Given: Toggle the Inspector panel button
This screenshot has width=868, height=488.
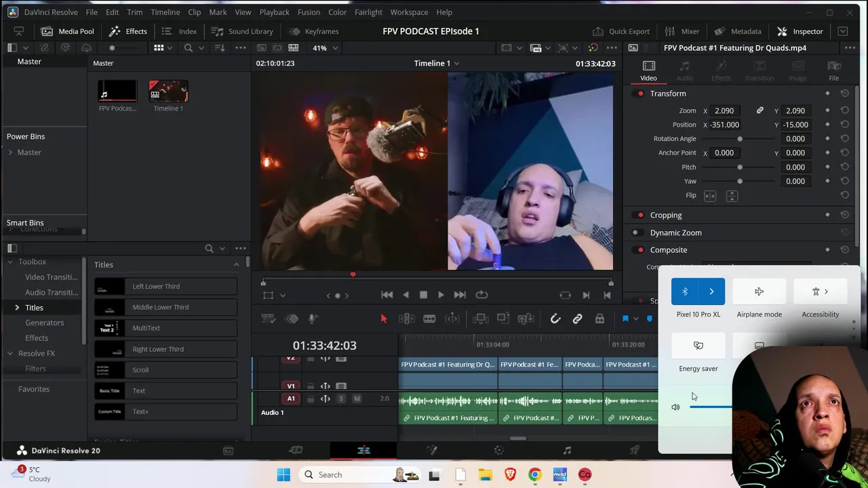Looking at the screenshot, I should click(800, 31).
